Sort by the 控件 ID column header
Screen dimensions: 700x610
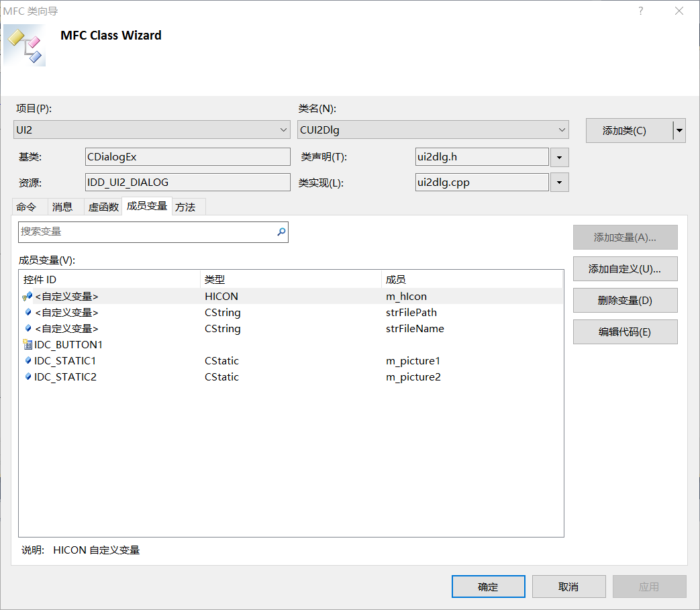(110, 280)
